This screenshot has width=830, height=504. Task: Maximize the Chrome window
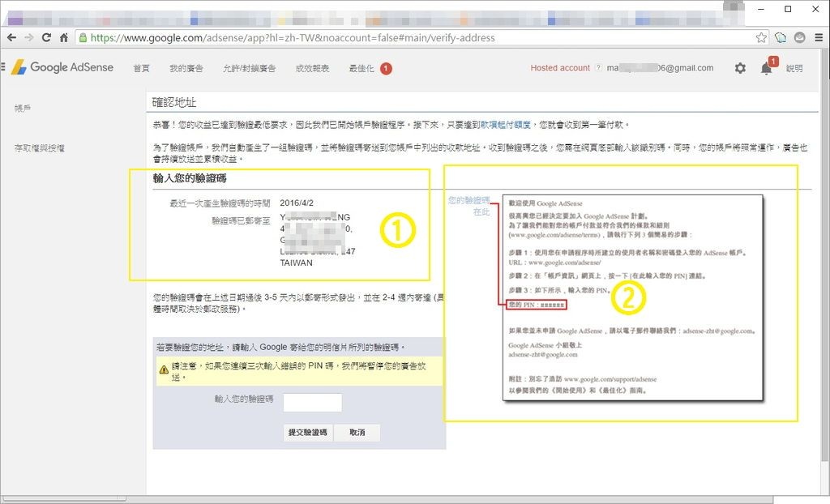point(788,9)
